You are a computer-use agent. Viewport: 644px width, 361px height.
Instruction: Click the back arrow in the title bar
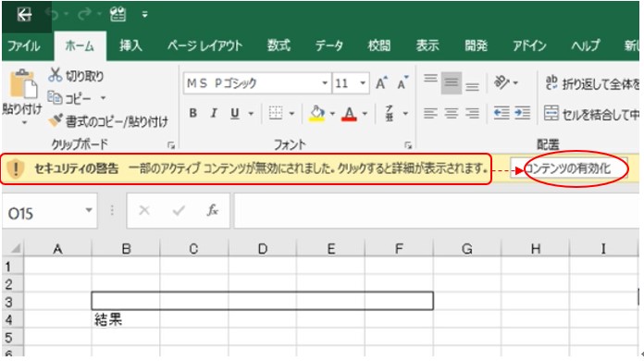[25, 15]
